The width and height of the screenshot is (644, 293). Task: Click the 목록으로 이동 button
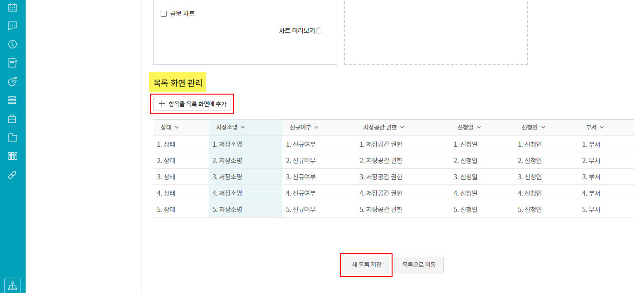click(419, 265)
